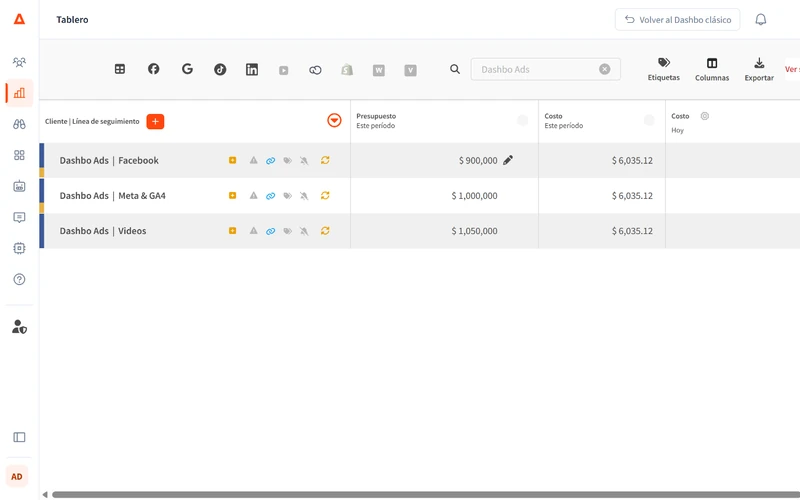Refresh sync on Facebook row

[x=325, y=160]
